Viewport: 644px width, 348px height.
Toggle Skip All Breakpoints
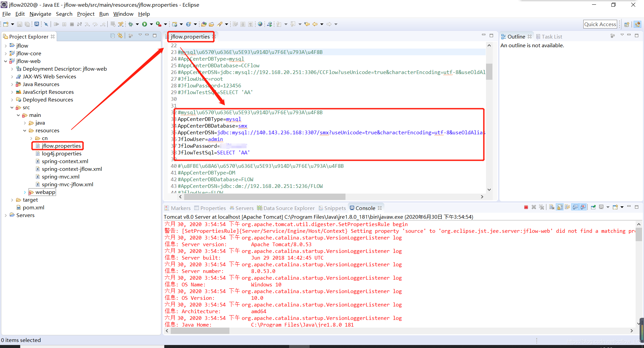coord(46,24)
